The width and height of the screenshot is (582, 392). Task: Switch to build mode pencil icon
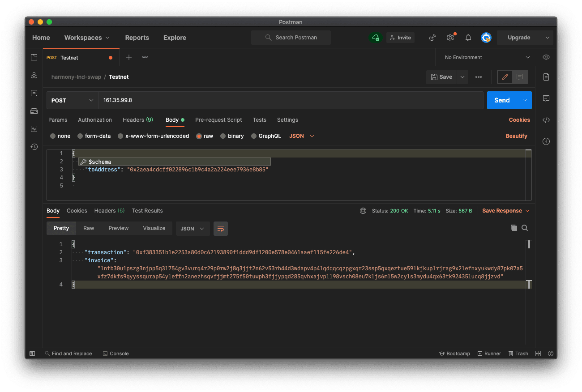(505, 77)
